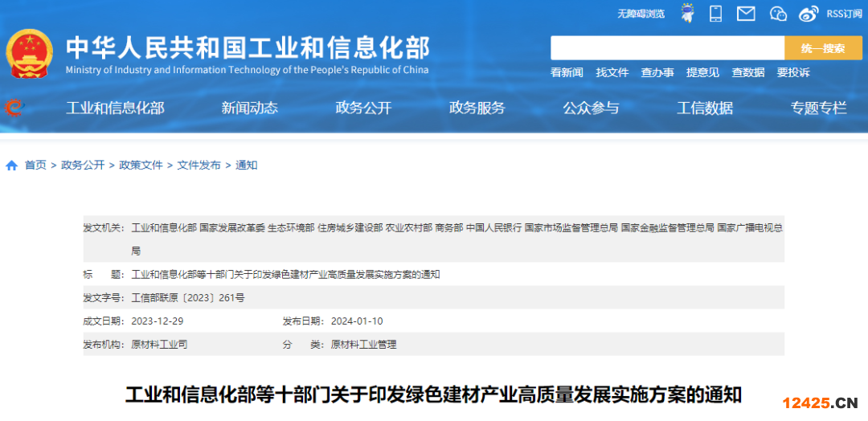Click the 找文件 quick link

(x=612, y=72)
